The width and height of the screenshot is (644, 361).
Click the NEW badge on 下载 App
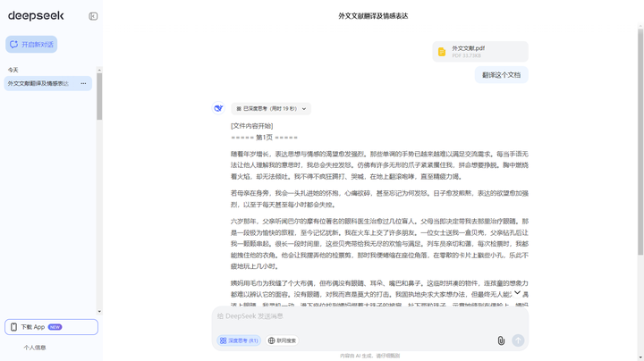click(55, 327)
